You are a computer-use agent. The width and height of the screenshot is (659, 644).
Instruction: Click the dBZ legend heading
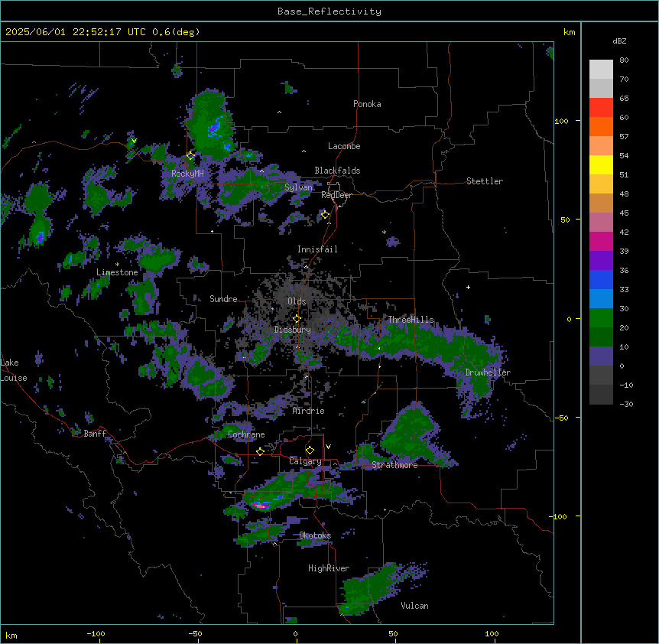click(619, 41)
